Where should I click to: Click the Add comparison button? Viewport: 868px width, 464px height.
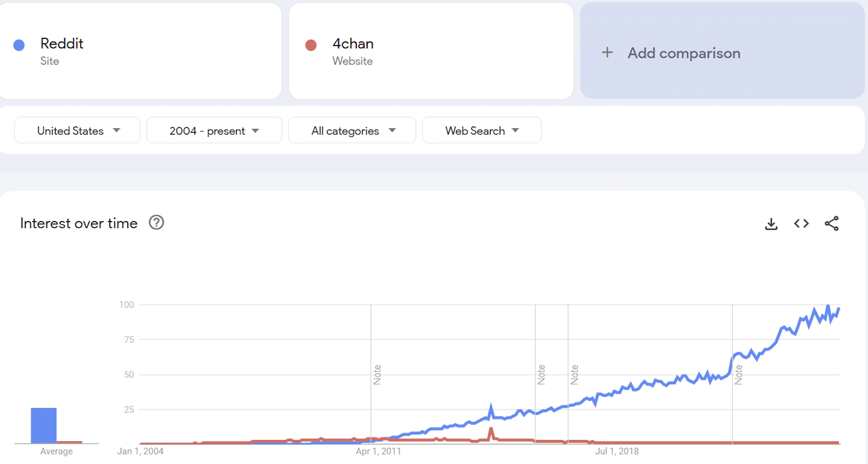(722, 51)
